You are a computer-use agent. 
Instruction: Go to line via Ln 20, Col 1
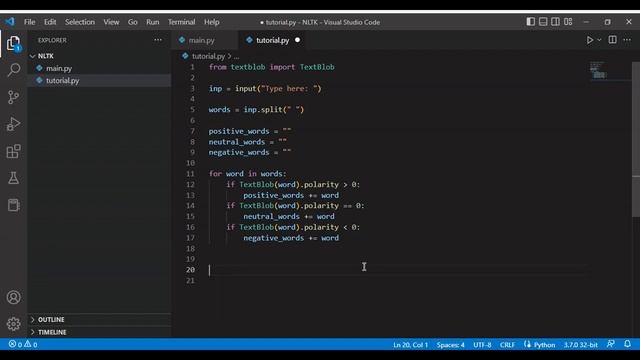[x=411, y=345]
